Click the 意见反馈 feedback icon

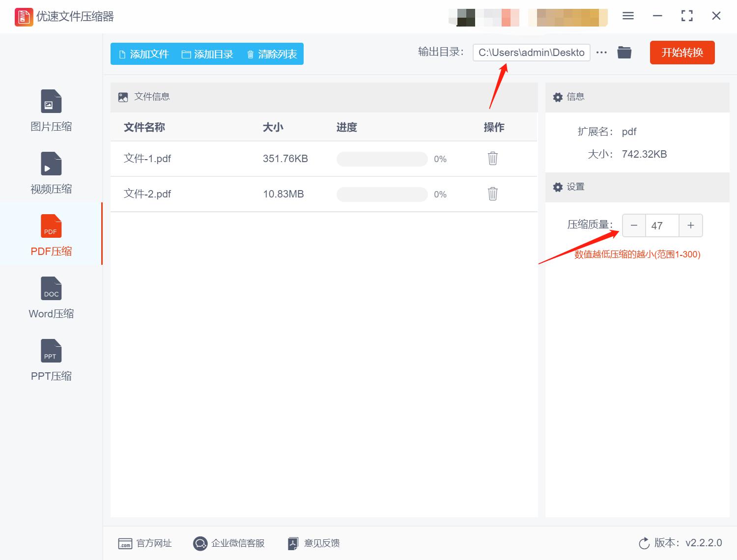293,543
